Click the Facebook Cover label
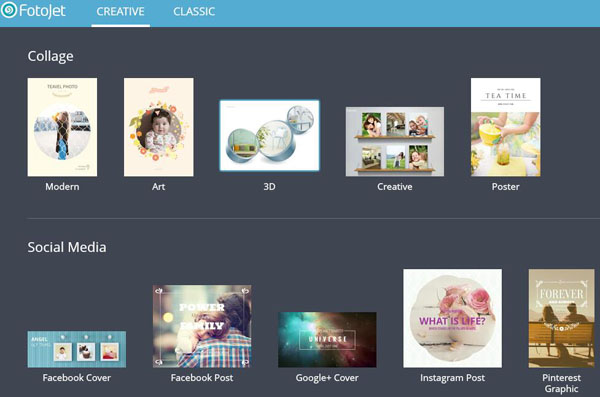Screen dimensions: 600x397 [x=77, y=378]
